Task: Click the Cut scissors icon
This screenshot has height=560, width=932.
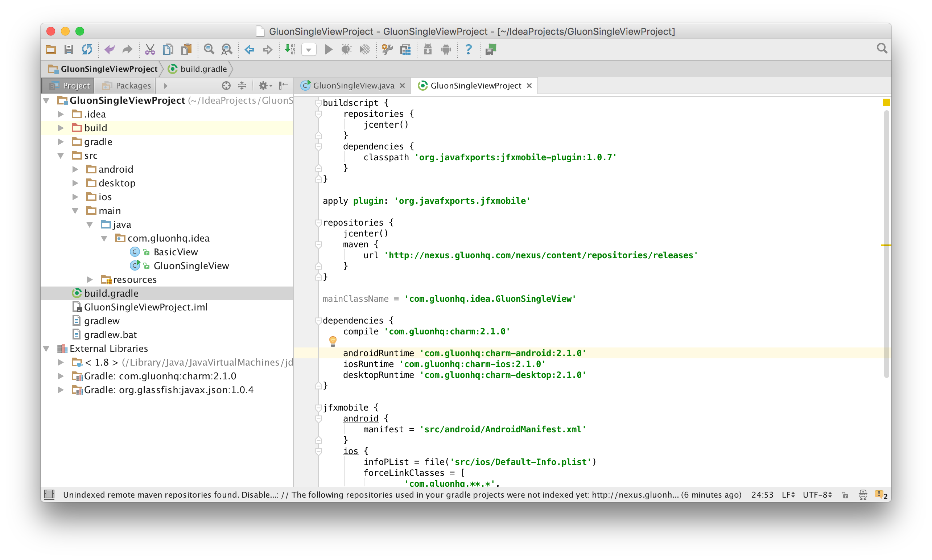Action: pos(150,49)
